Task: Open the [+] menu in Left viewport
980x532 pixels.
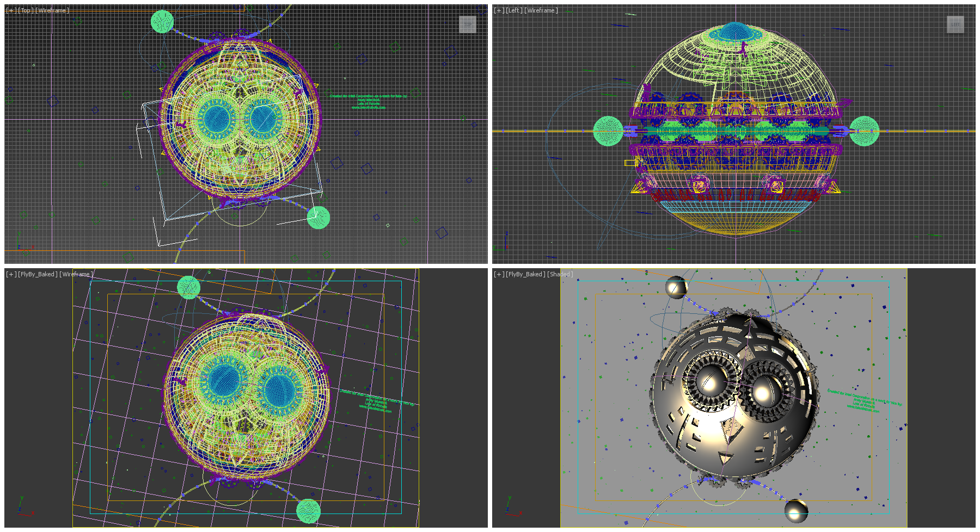Action: pos(499,10)
